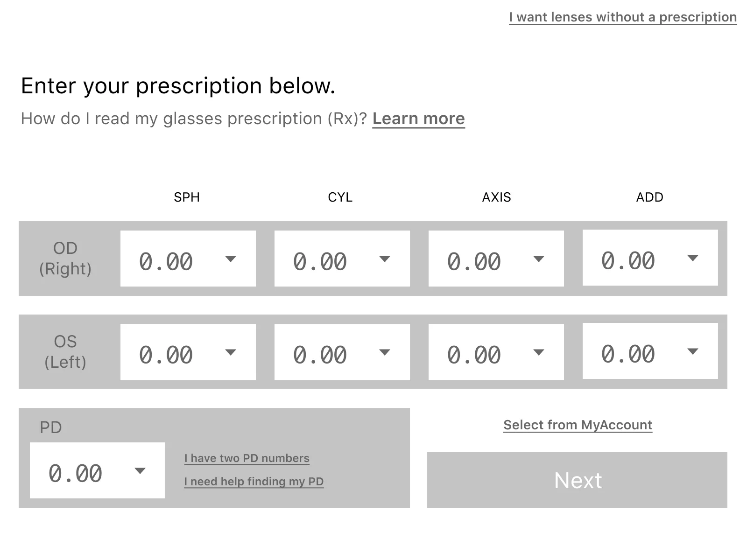Viewport: 747px width, 560px height.
Task: Open the CYL dropdown for OS left eye
Action: tap(386, 351)
